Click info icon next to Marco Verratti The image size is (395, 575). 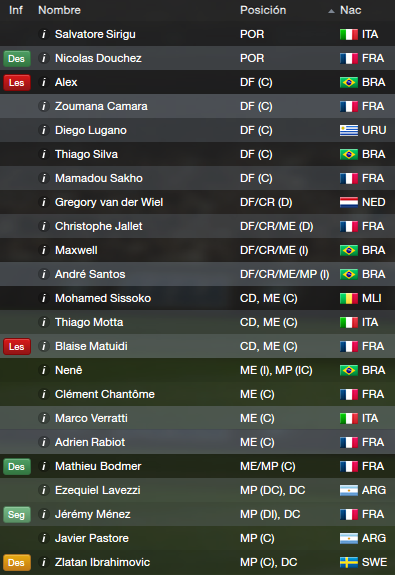[44, 418]
